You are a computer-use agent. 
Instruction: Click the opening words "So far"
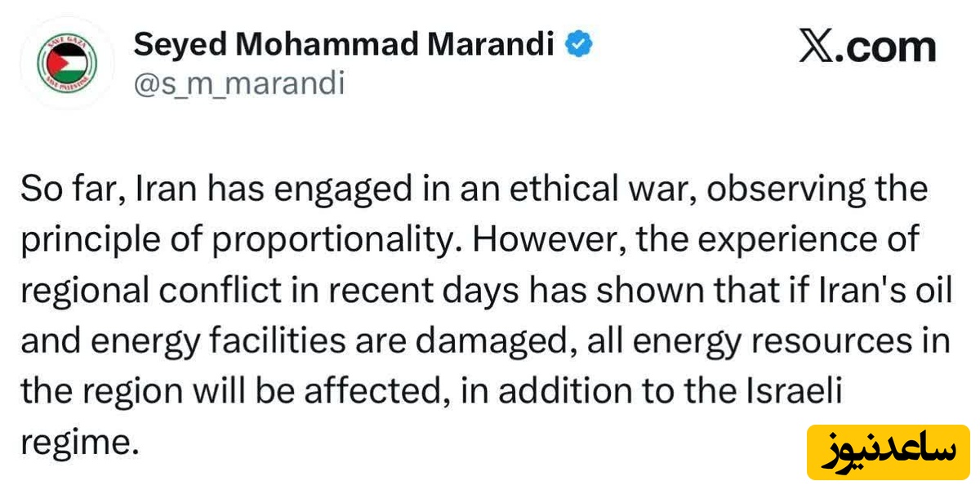[x=70, y=189]
